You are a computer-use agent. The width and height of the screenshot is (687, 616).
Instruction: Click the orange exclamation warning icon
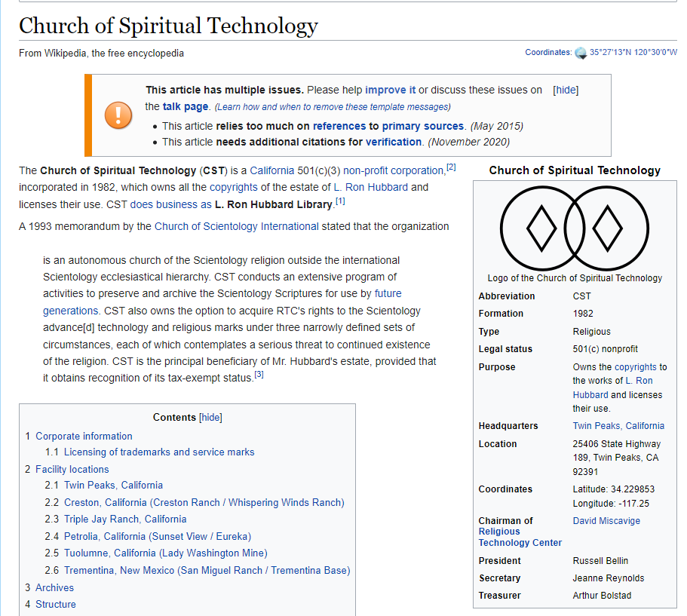pos(118,115)
